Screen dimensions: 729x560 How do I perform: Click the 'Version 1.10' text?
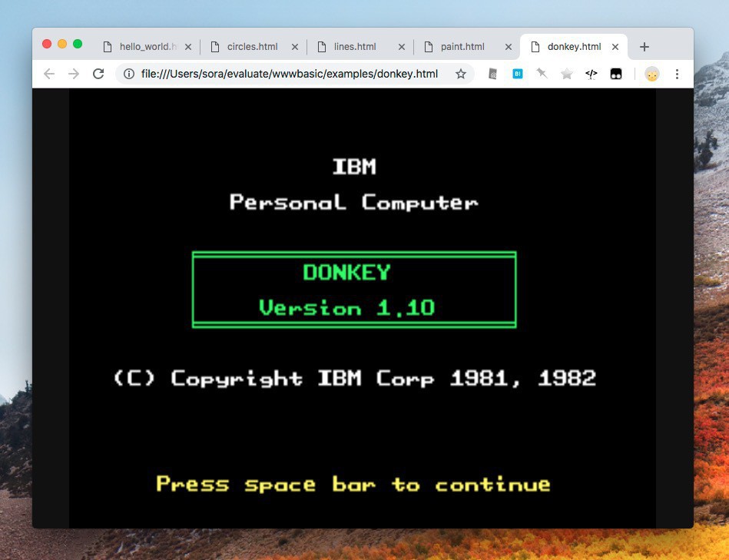click(x=346, y=307)
